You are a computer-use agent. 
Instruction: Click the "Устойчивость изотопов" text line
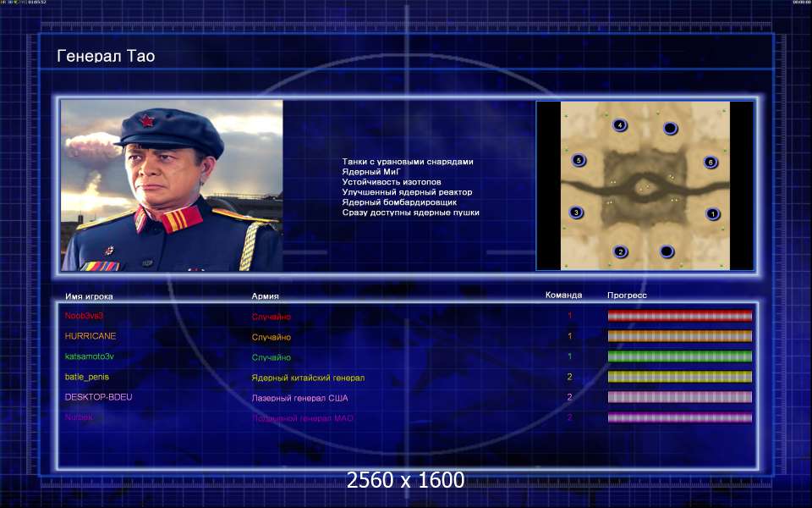pyautogui.click(x=392, y=182)
